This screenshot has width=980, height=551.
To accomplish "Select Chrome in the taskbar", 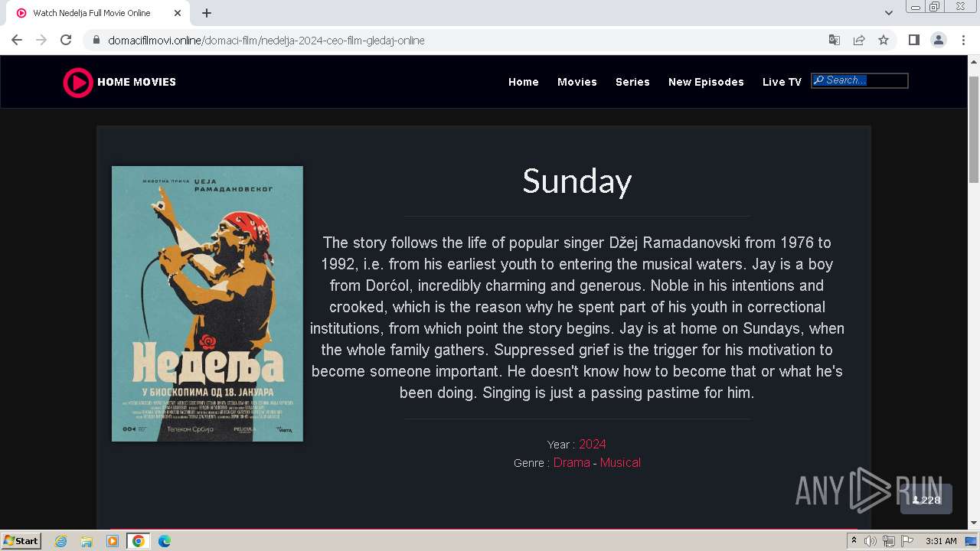I will (x=139, y=541).
